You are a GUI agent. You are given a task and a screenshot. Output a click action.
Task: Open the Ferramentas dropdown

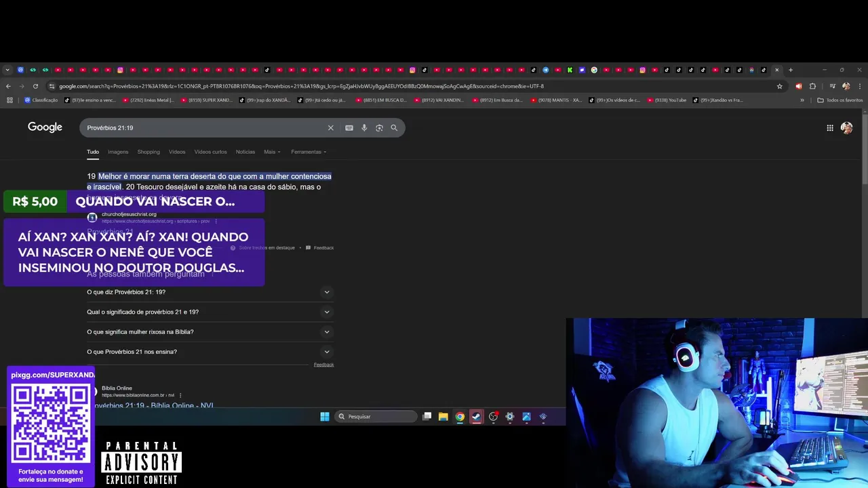point(309,152)
